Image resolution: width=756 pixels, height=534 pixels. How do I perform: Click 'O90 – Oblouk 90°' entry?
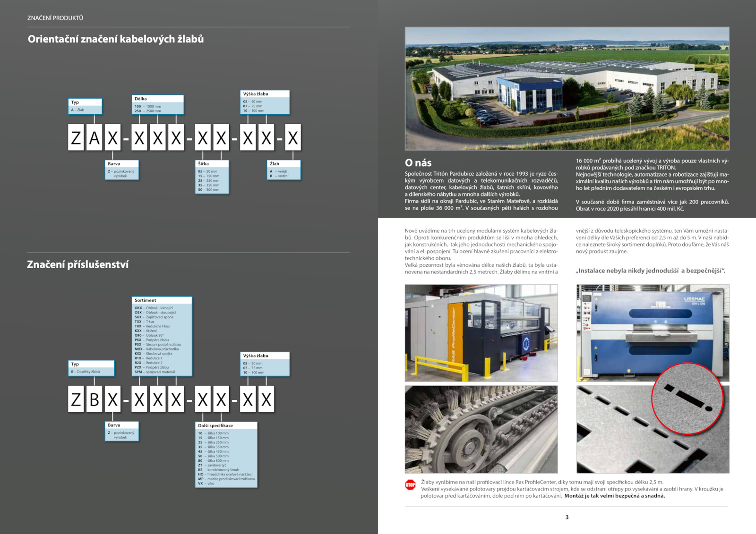coord(149,335)
